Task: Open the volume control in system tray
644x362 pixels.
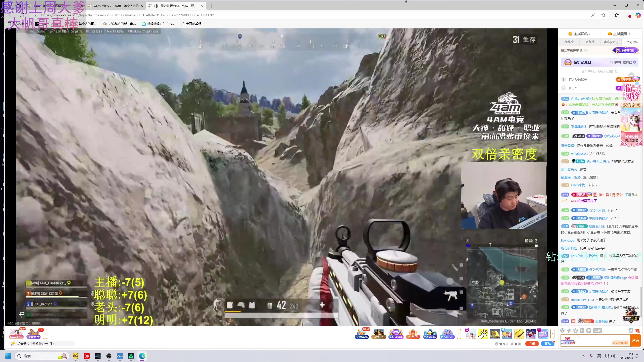Action: pos(613,356)
